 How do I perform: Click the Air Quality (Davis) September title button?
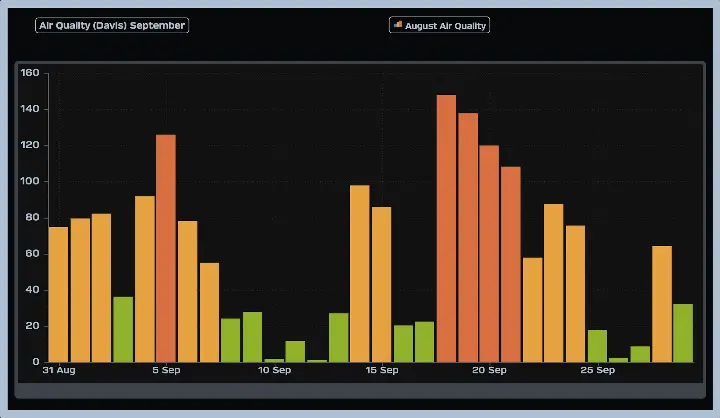pos(111,25)
